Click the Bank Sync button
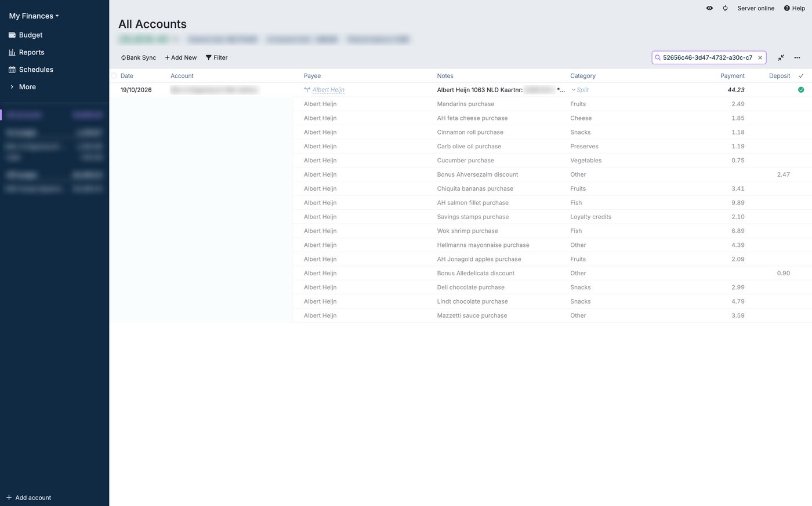Screen dimensions: 812x506 coord(139,57)
